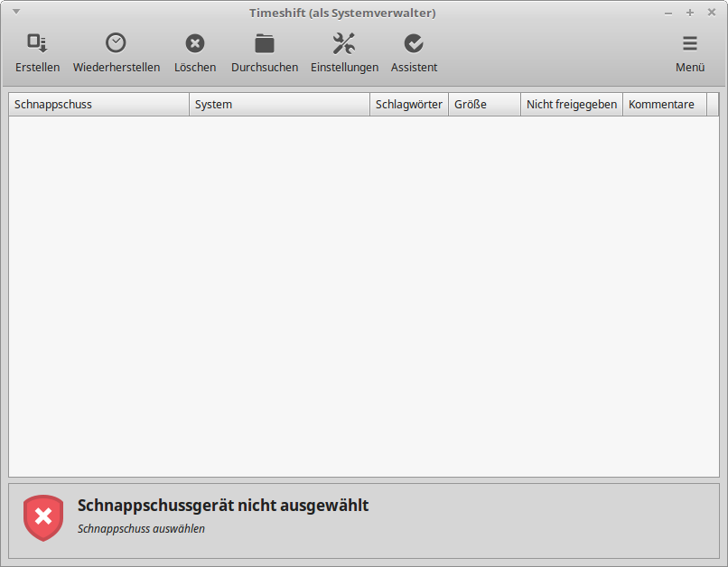The image size is (728, 567).
Task: Sort by Schlagwörter column header
Action: (x=409, y=105)
